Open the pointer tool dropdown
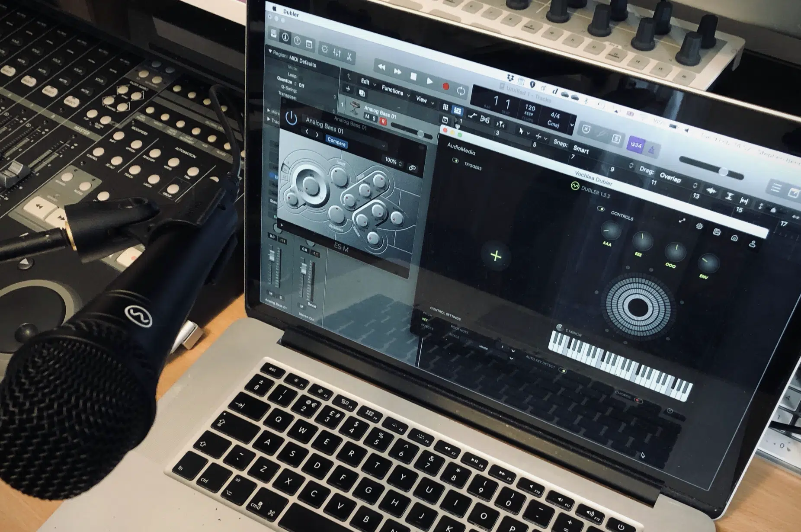The image size is (801, 532). pos(523,131)
